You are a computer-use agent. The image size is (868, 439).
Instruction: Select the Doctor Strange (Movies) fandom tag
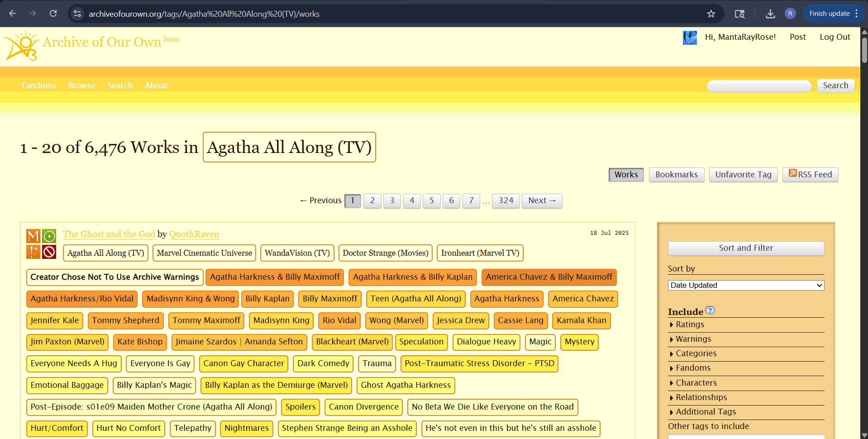tap(386, 253)
